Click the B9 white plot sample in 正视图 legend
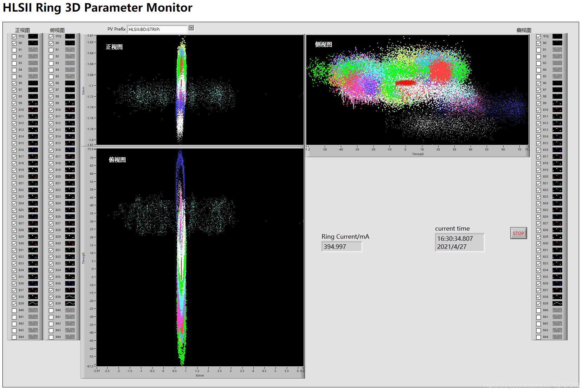Viewport: 583px width, 392px height. pos(33,103)
